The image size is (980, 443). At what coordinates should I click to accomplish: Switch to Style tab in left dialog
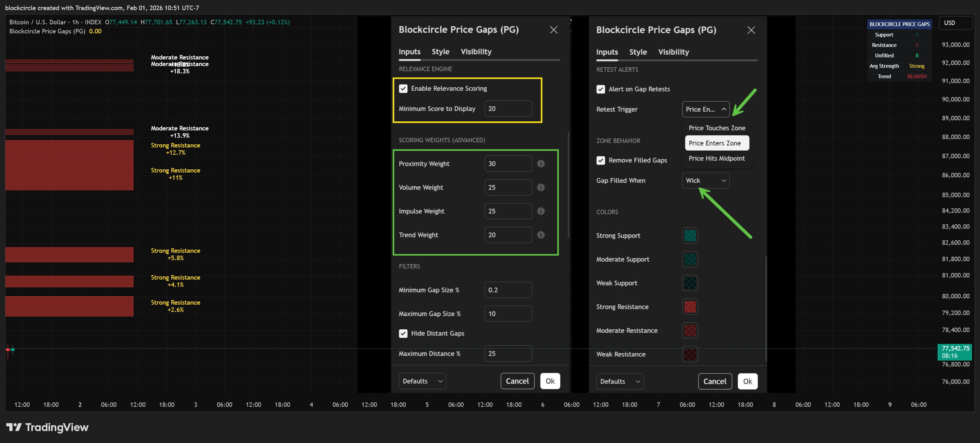[x=440, y=52]
